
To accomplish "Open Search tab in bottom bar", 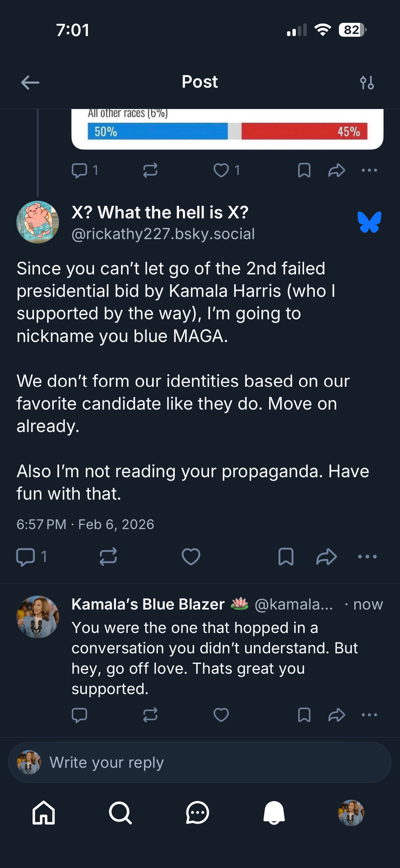I will tap(120, 812).
